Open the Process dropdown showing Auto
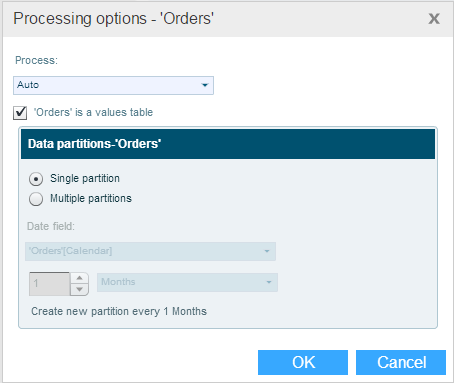 click(x=113, y=85)
